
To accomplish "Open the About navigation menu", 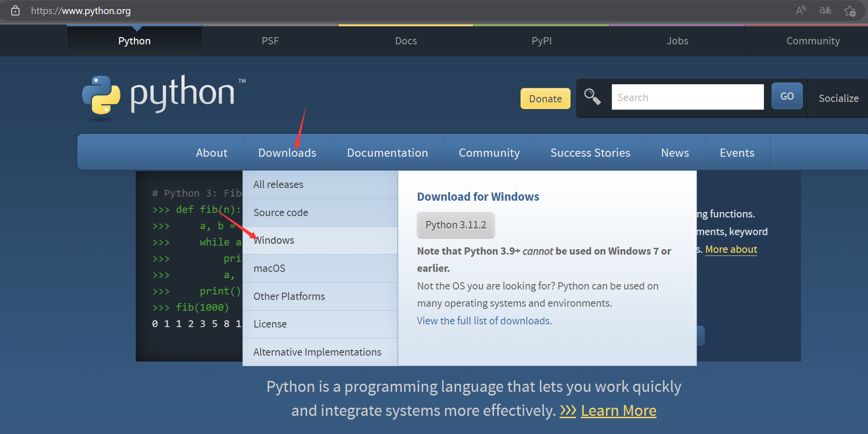I will [212, 153].
